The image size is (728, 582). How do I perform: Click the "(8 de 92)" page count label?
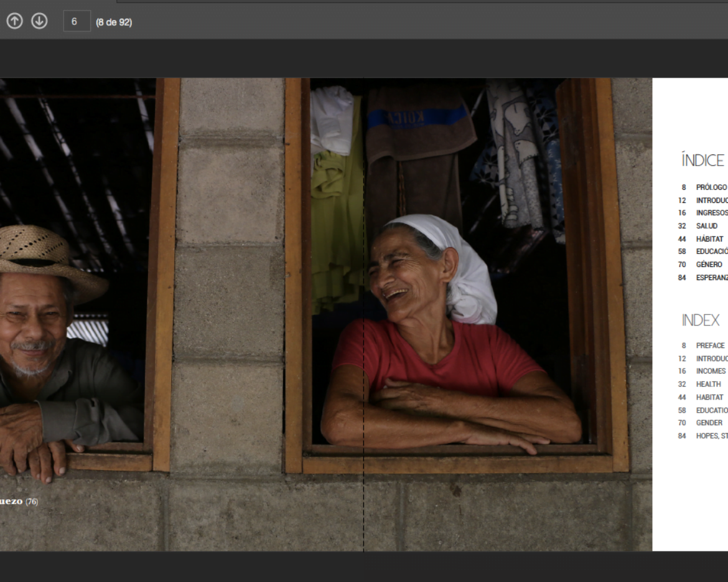[x=113, y=22]
